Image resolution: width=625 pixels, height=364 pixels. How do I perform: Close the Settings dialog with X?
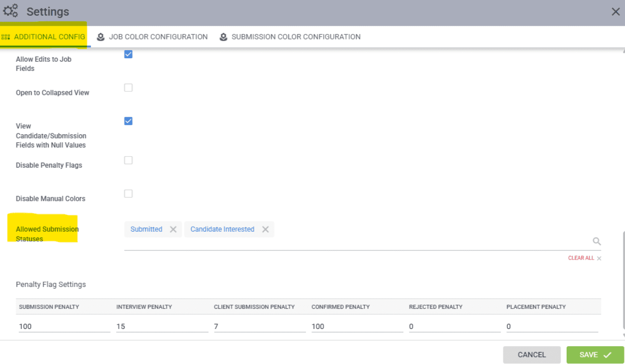tap(615, 12)
